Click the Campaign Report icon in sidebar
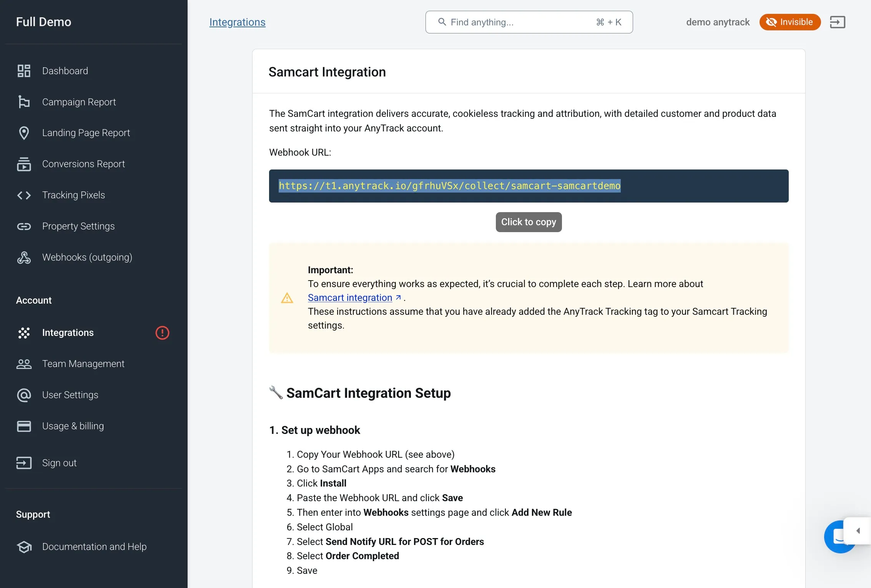871x588 pixels. (24, 102)
